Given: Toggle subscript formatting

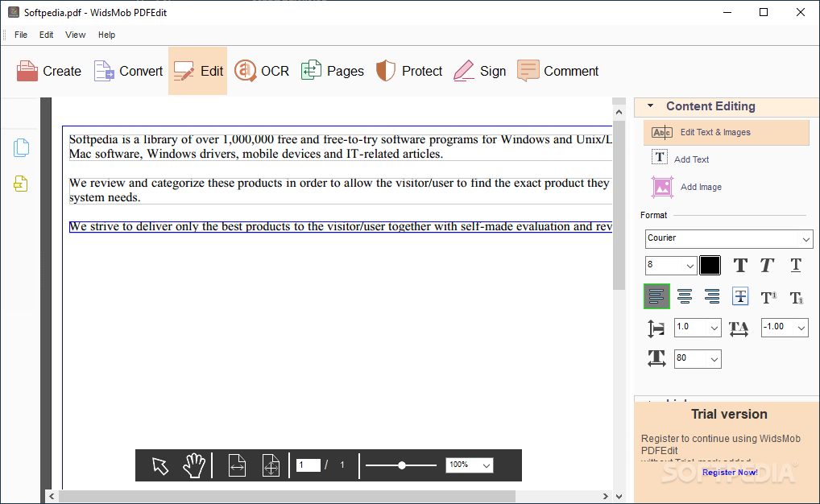Looking at the screenshot, I should click(x=797, y=297).
